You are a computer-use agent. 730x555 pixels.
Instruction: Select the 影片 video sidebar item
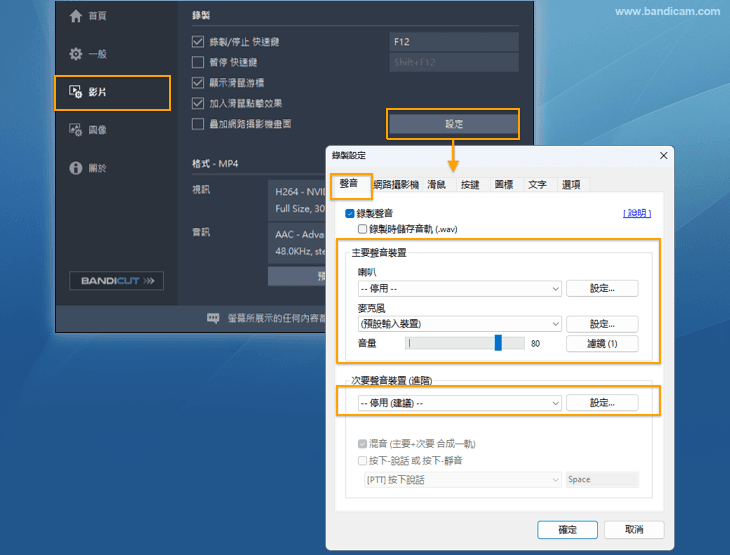pos(113,92)
